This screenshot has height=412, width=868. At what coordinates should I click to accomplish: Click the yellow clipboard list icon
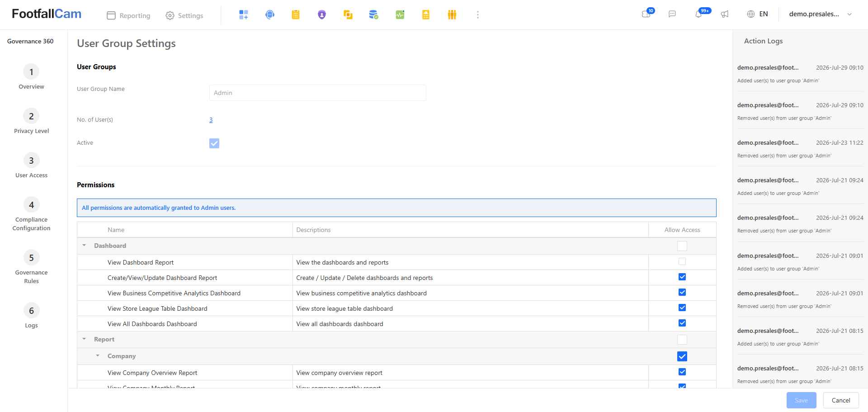(x=296, y=15)
